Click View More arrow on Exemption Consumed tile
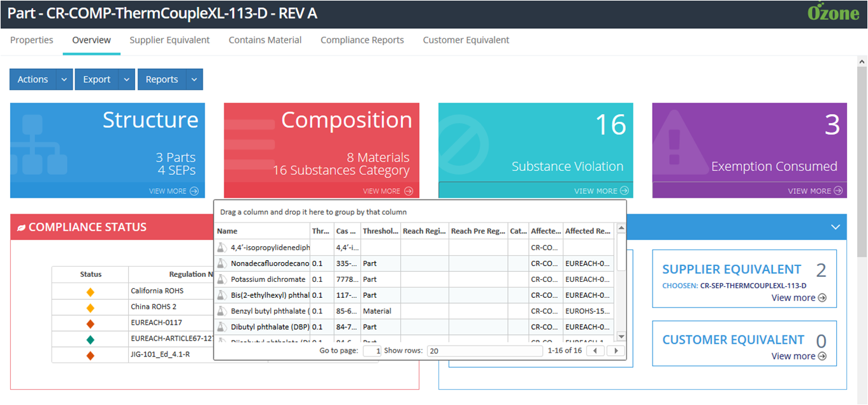 [838, 191]
